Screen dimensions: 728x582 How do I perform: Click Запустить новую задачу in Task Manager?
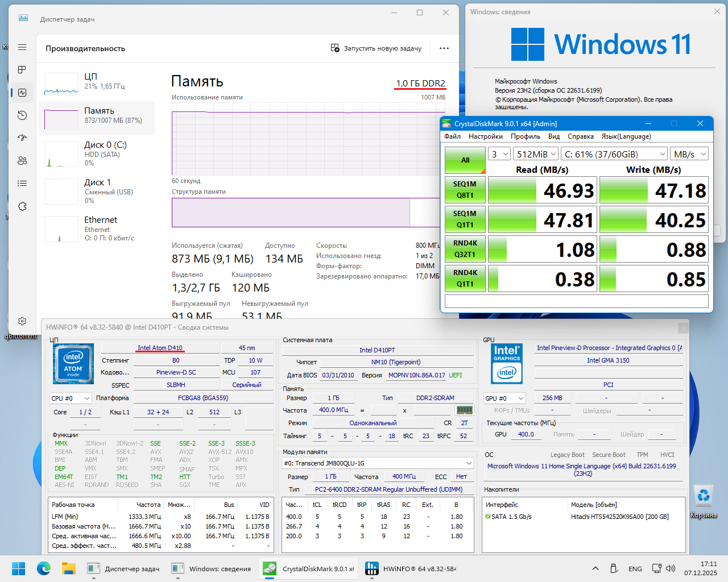pyautogui.click(x=377, y=48)
